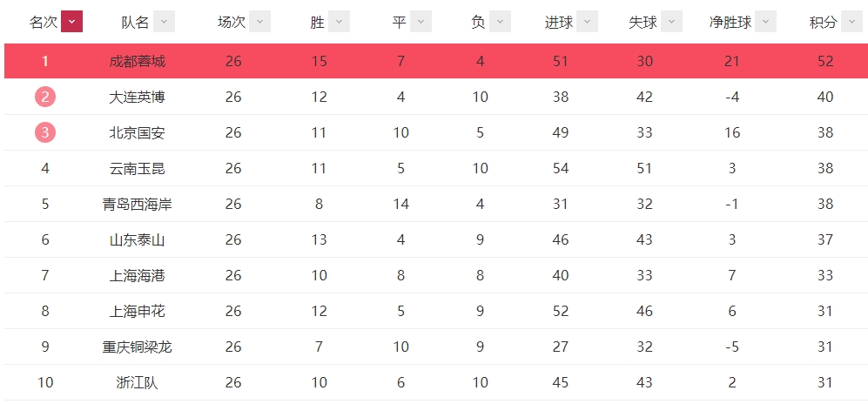868x404 pixels.
Task: Open 北京国安 team page
Action: (138, 133)
